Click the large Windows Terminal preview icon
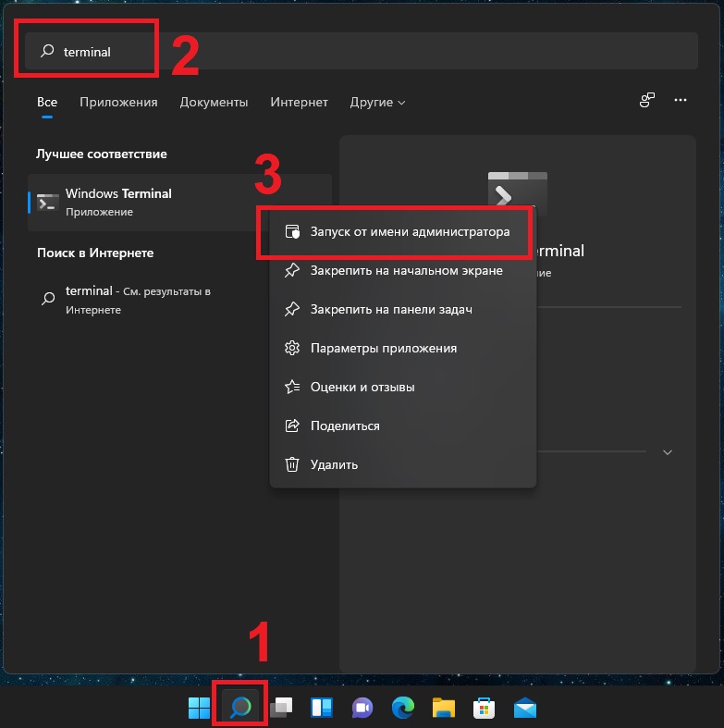This screenshot has width=724, height=728. point(518,190)
